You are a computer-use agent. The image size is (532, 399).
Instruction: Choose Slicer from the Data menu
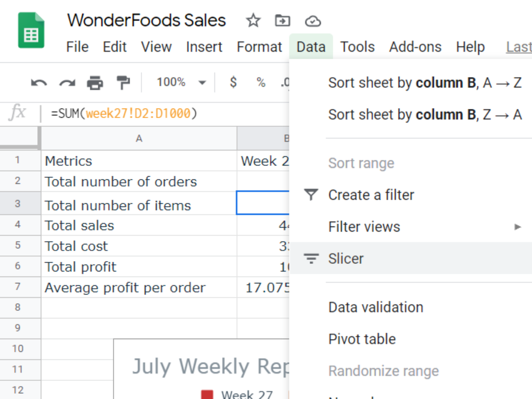(x=346, y=259)
